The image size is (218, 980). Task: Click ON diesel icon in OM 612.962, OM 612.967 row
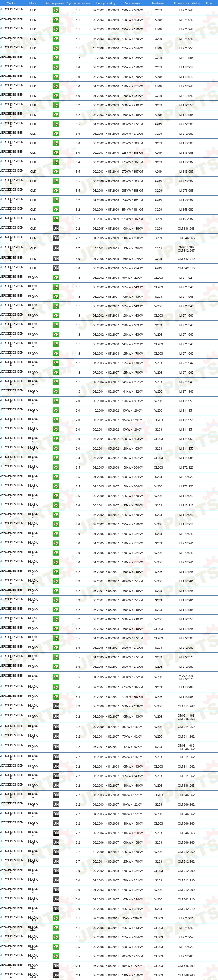point(56,248)
